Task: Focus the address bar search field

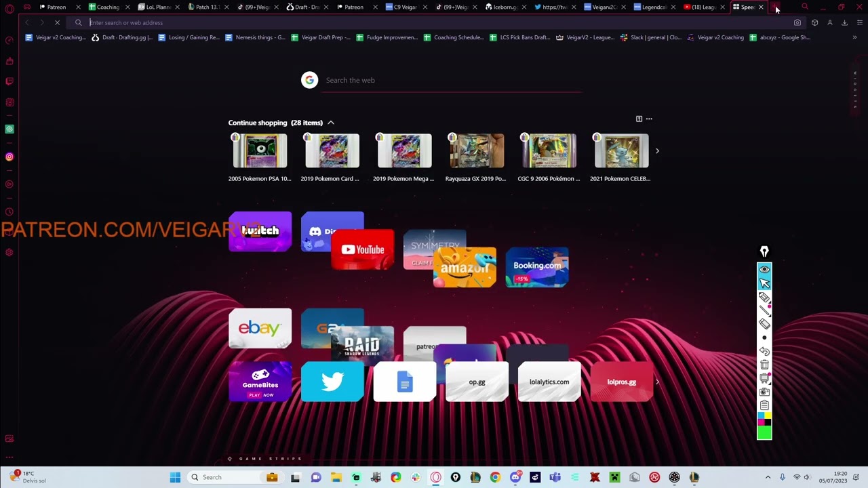Action: tap(434, 22)
